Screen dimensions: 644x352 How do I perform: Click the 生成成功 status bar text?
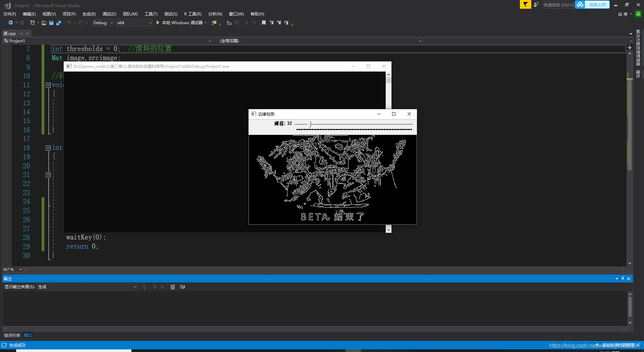17,345
